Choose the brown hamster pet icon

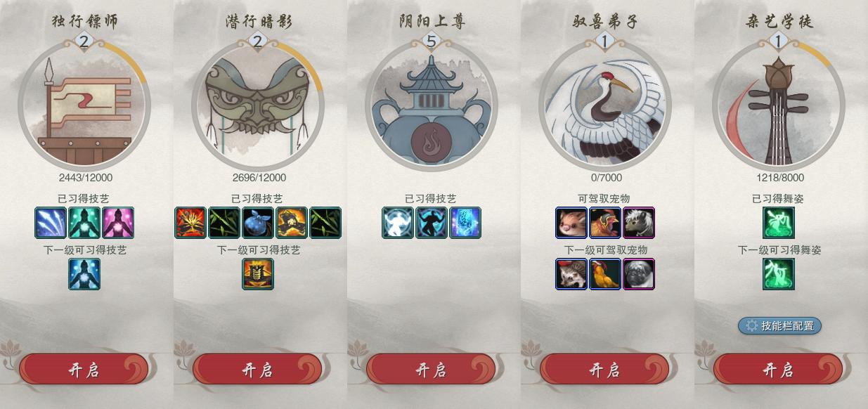point(571,223)
